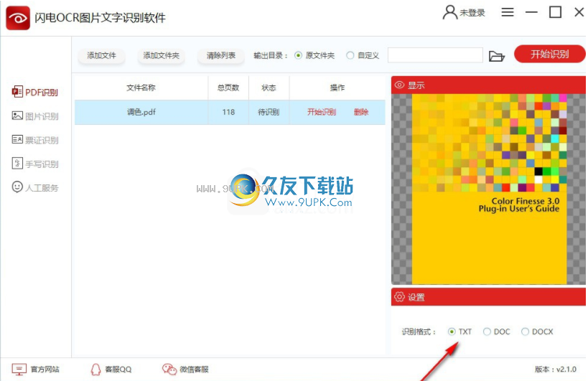588x381 pixels.
Task: Click the eye icon in 显示 header
Action: [x=399, y=85]
